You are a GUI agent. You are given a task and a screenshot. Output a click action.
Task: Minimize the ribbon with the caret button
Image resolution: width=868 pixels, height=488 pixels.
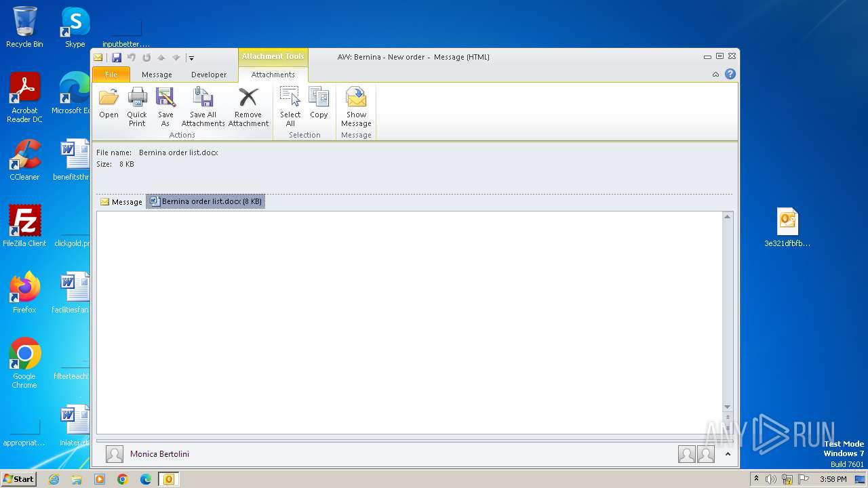(x=715, y=75)
